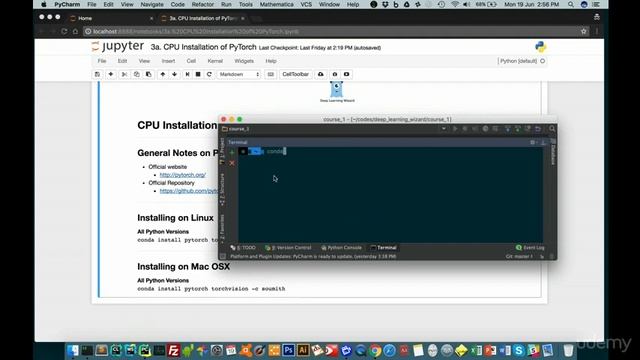The width and height of the screenshot is (640, 360).
Task: Bookmark the page with the star icon
Action: click(x=583, y=31)
